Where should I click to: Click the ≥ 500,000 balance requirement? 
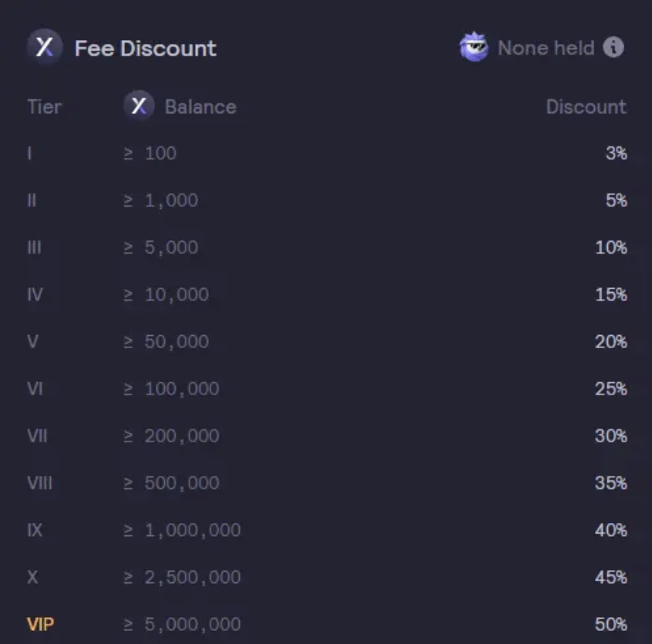point(171,483)
